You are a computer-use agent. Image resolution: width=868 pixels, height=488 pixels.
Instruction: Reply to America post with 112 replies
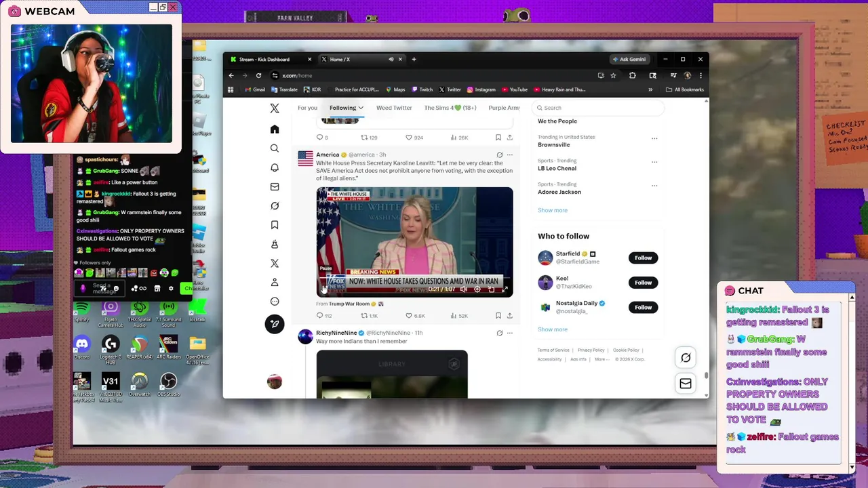coord(324,316)
